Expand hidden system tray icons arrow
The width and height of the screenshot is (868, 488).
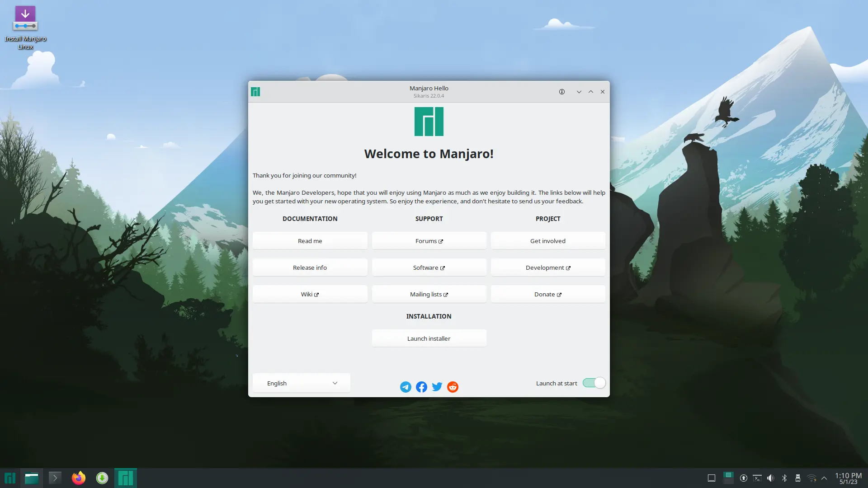coord(824,478)
